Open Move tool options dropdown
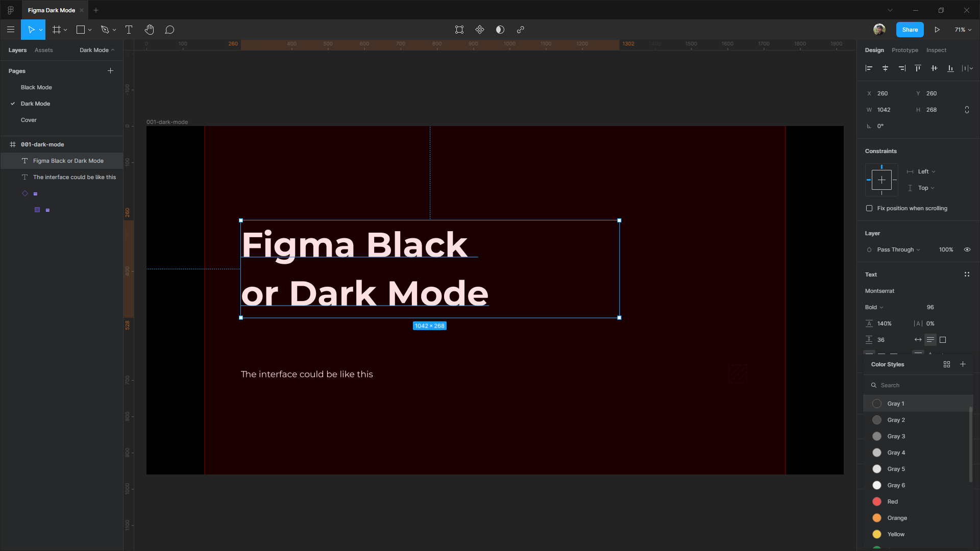Viewport: 980px width, 551px height. [x=41, y=30]
